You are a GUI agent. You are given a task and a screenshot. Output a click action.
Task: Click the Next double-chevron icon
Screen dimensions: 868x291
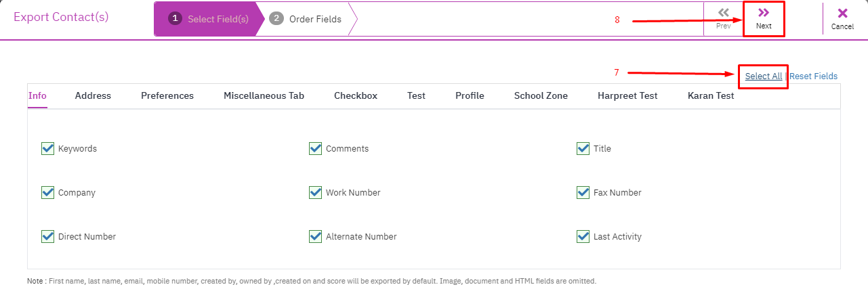pos(764,12)
